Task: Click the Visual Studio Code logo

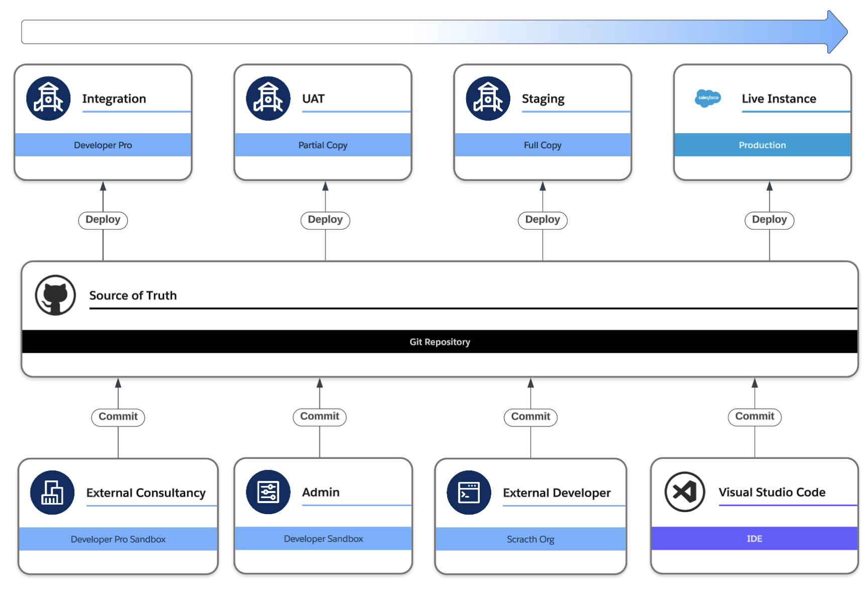Action: click(685, 492)
